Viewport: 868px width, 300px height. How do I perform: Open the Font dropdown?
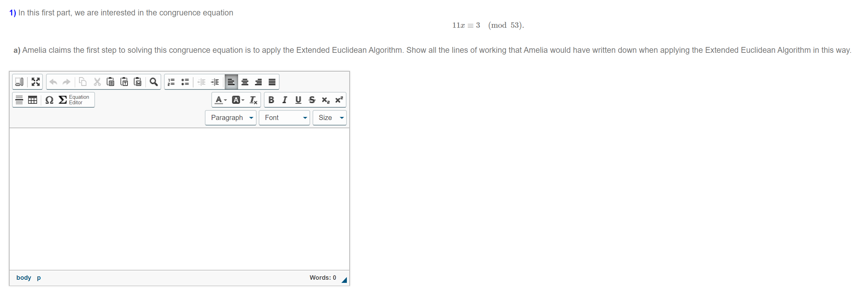pyautogui.click(x=284, y=118)
